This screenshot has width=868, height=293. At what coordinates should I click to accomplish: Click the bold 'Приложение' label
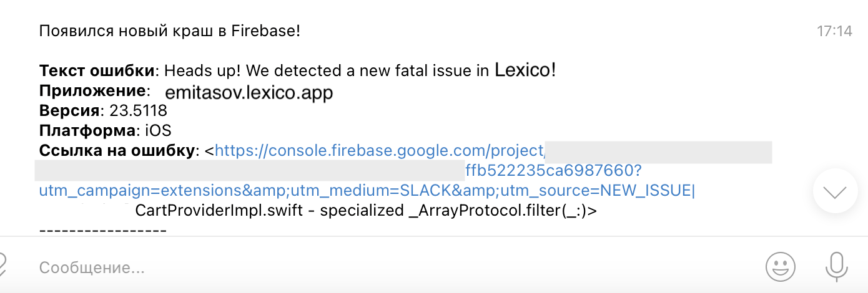pos(92,90)
